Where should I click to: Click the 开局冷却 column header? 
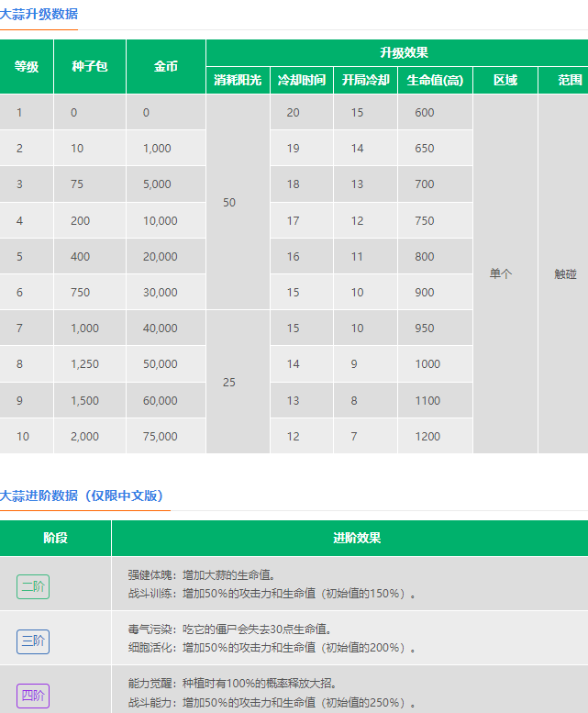(365, 80)
